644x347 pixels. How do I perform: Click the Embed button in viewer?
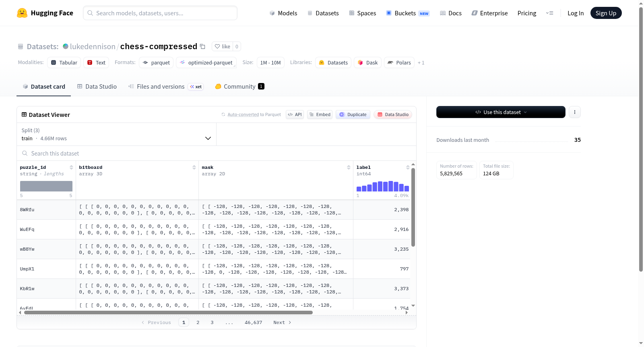(x=320, y=114)
